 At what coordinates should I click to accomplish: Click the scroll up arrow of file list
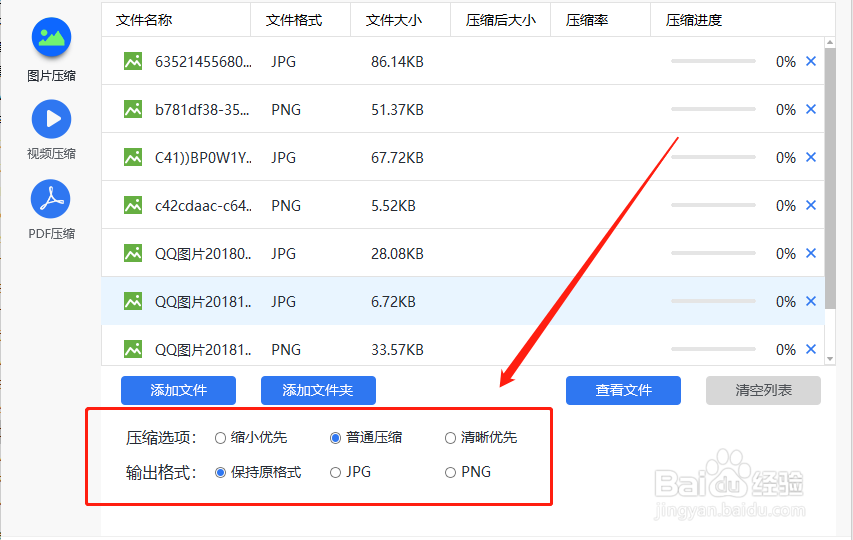pyautogui.click(x=830, y=42)
